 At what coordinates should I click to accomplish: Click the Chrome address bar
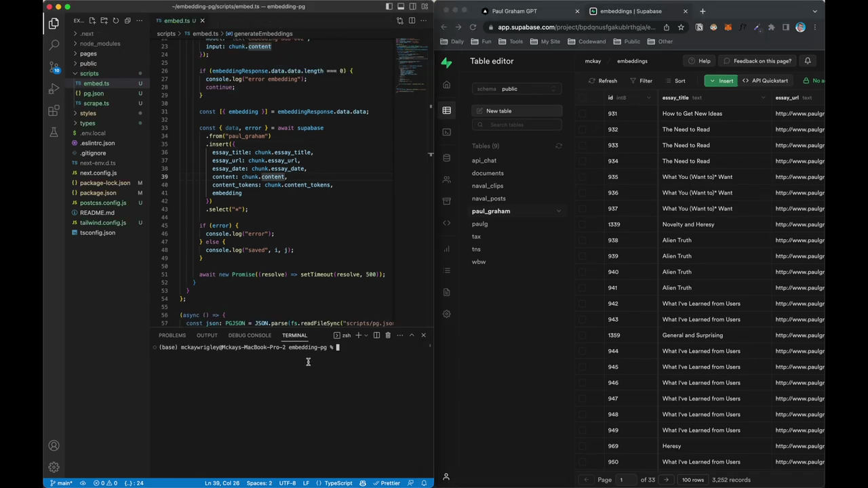(x=576, y=27)
